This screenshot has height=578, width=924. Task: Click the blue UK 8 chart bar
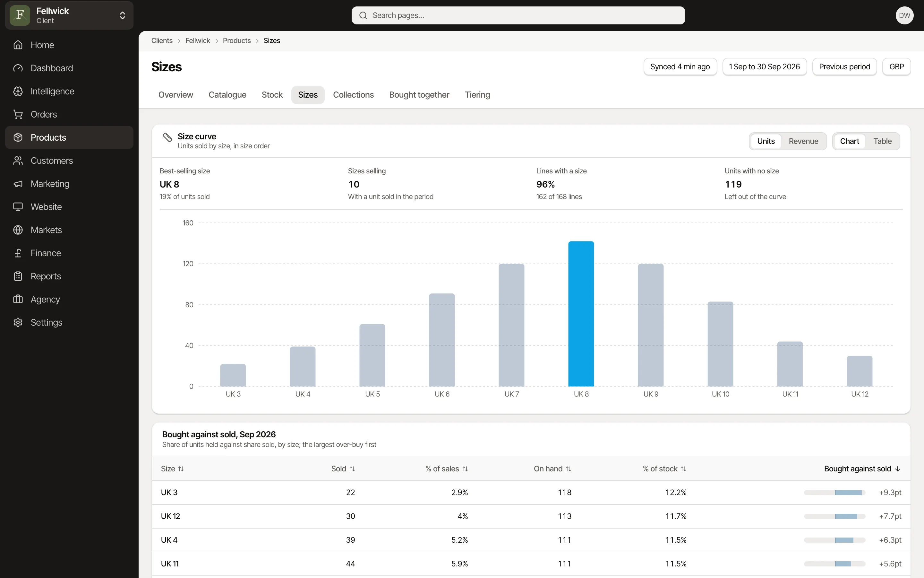(581, 314)
